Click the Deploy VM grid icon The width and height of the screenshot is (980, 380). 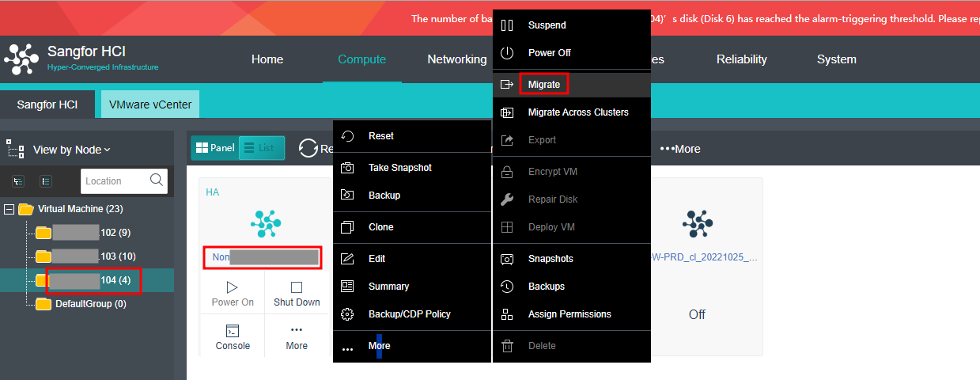point(507,227)
